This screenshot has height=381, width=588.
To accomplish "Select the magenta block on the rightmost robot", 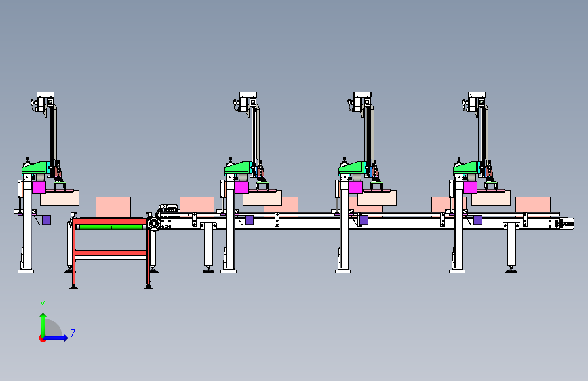I will pyautogui.click(x=470, y=188).
